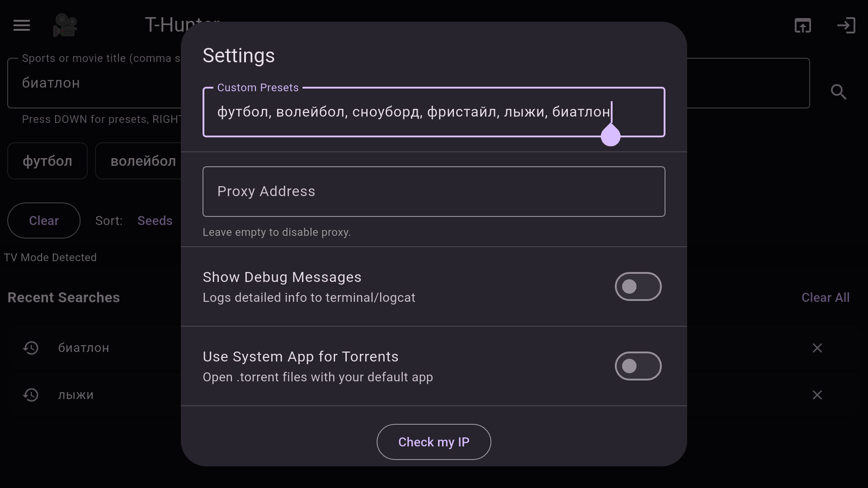Remove лыжи from recent searches
This screenshot has height=488, width=868.
pyautogui.click(x=817, y=395)
